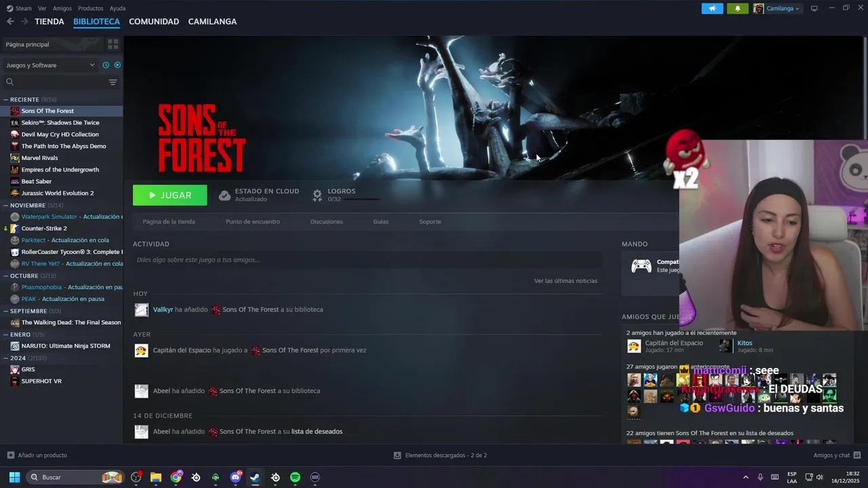
Task: Click Añadir un producto plus icon
Action: click(10, 455)
